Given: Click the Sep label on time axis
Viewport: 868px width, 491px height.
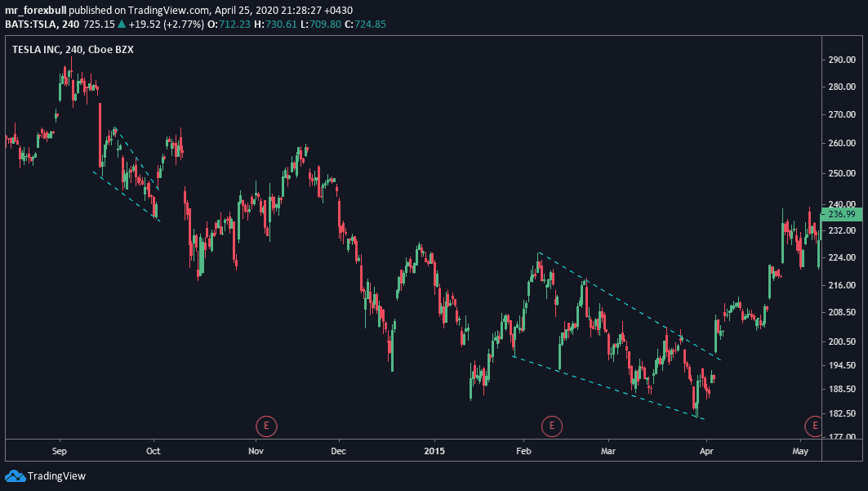Looking at the screenshot, I should pyautogui.click(x=59, y=450).
